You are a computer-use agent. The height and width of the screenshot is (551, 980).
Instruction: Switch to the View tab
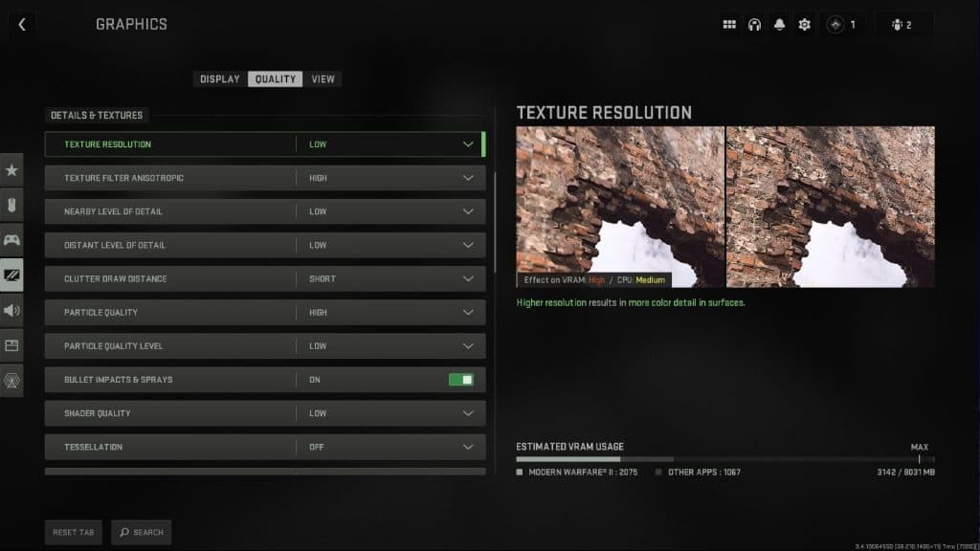tap(323, 79)
